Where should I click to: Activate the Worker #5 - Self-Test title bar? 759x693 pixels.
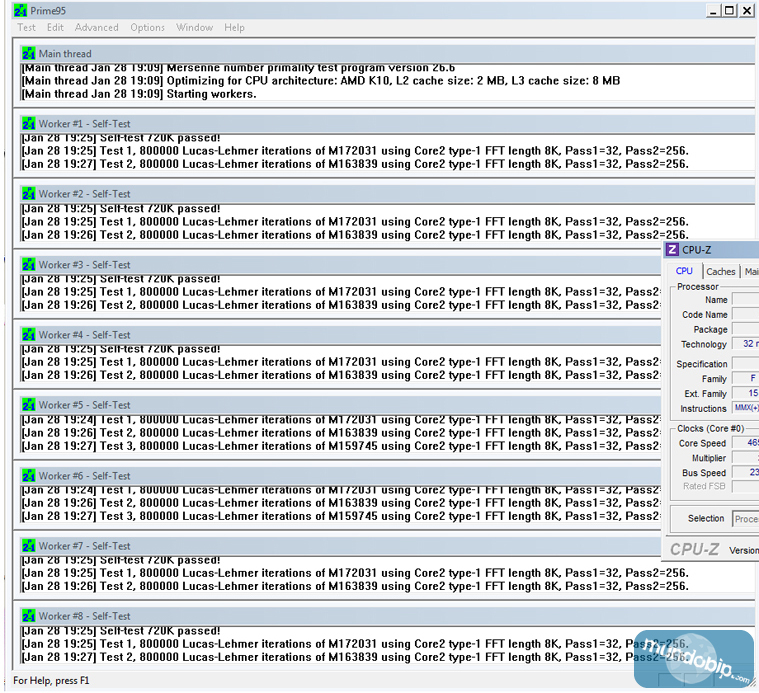click(x=340, y=405)
